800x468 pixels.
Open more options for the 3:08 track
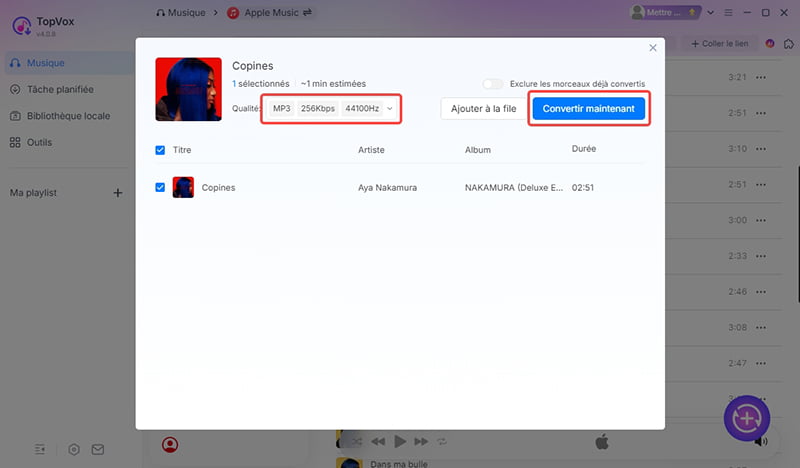[x=761, y=328]
